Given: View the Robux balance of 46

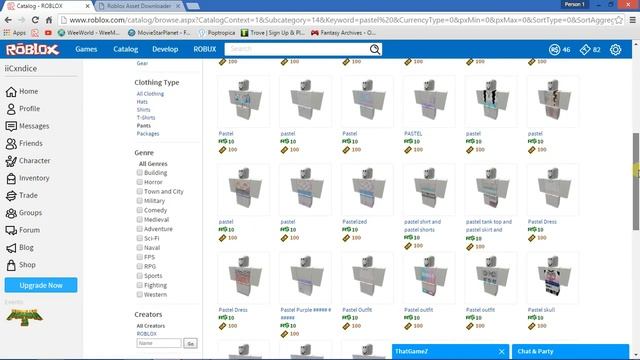Looking at the screenshot, I should click(x=559, y=49).
